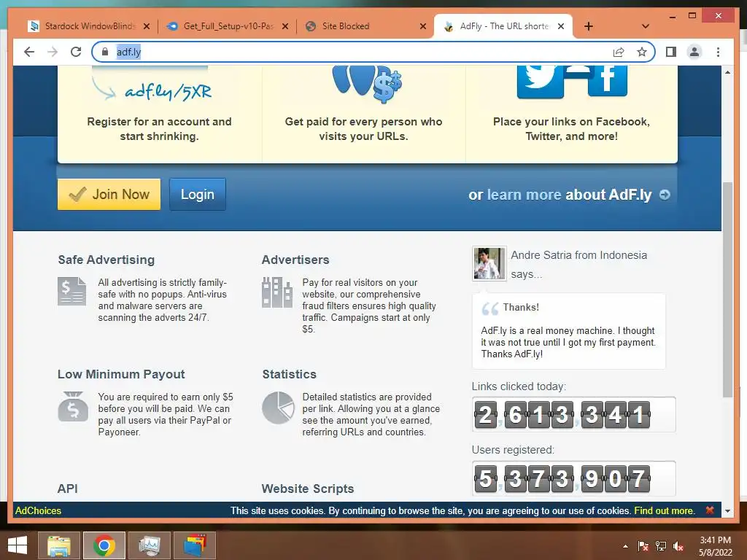Image resolution: width=747 pixels, height=560 pixels.
Task: Open Chrome three-dot menu
Action: (x=718, y=52)
